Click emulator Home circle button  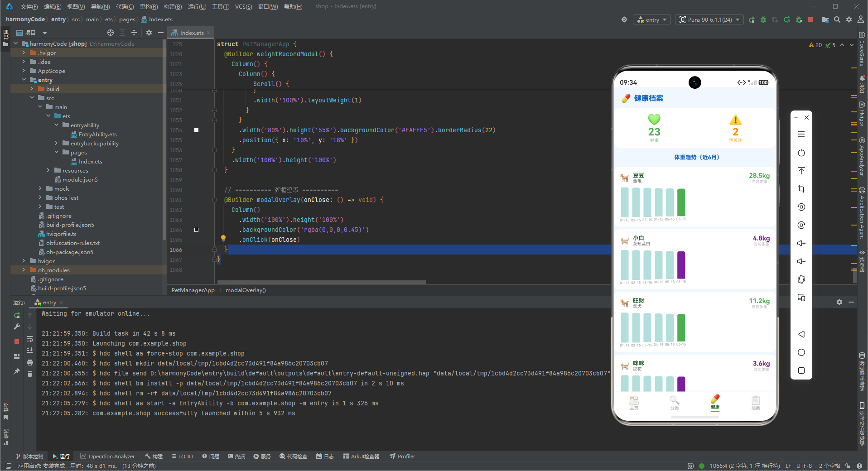801,352
